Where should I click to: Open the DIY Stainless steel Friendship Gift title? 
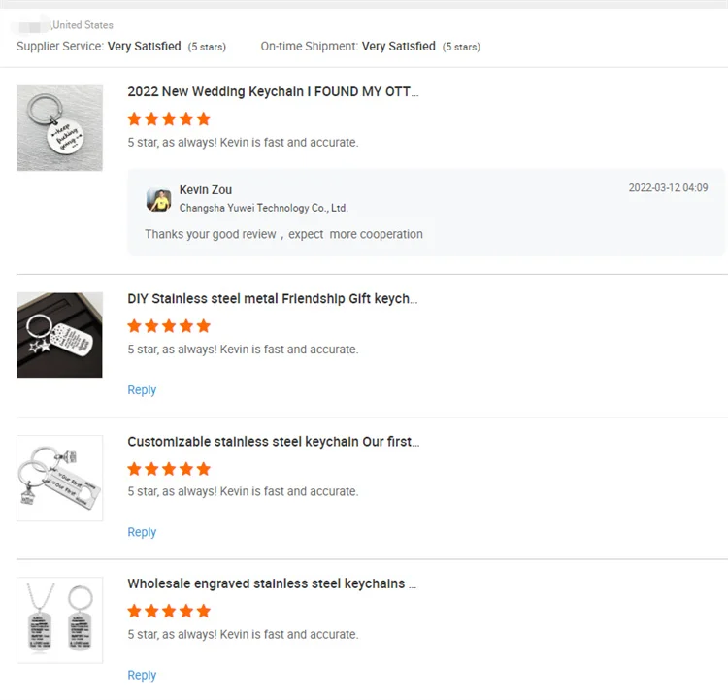click(x=273, y=299)
